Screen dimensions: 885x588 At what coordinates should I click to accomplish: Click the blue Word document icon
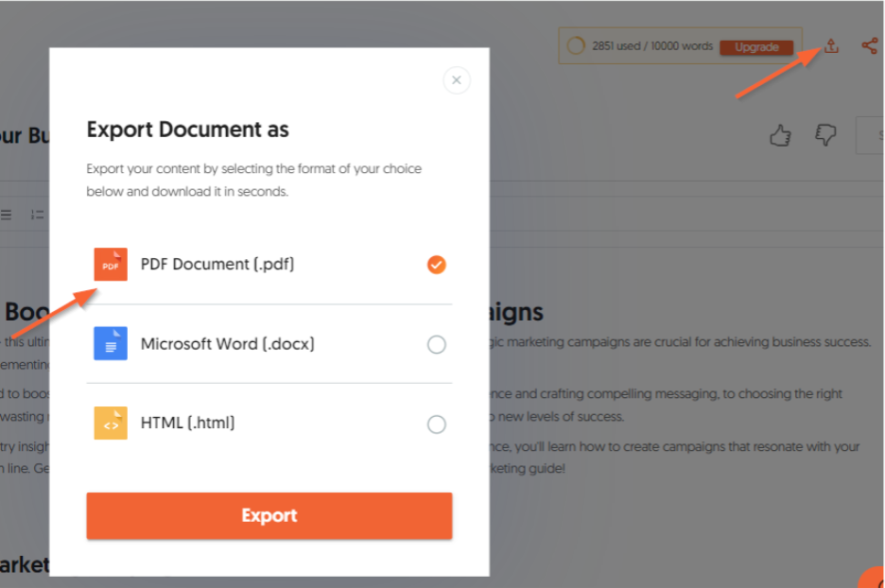tap(110, 343)
